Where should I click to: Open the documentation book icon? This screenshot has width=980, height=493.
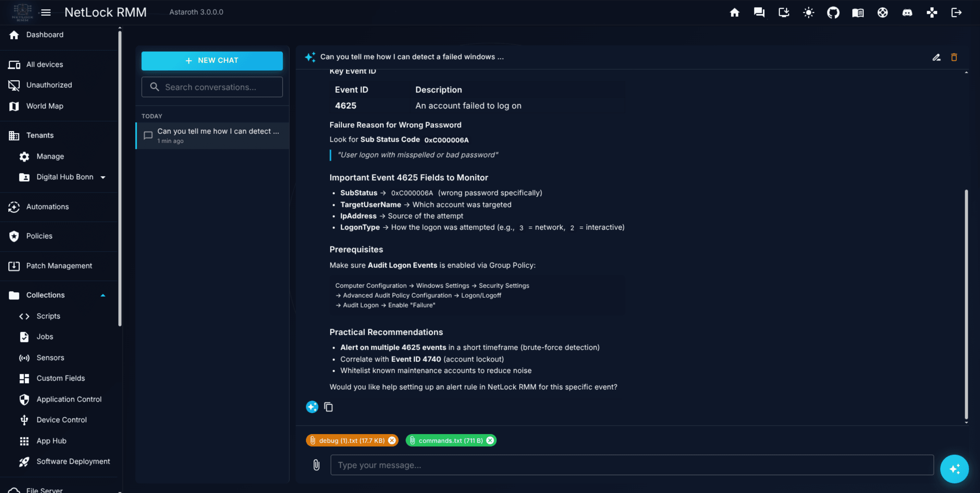point(858,13)
